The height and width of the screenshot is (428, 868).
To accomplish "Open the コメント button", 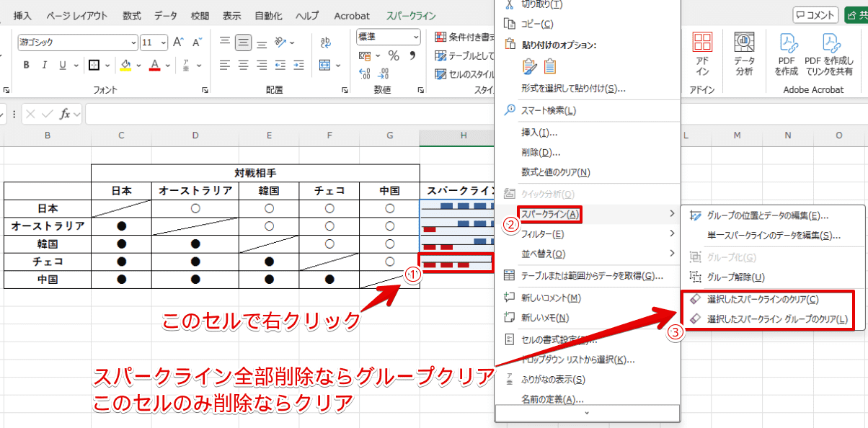I will click(815, 14).
